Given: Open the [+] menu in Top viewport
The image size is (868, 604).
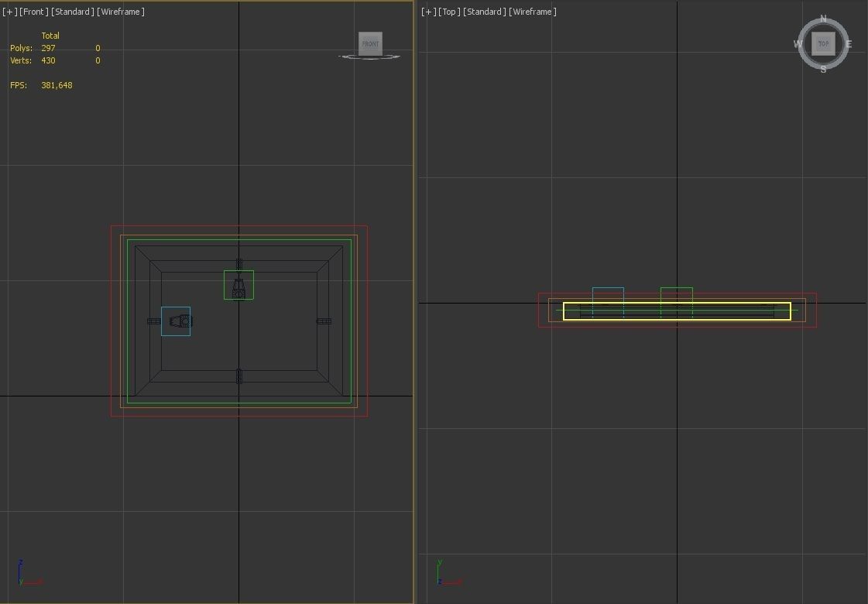Looking at the screenshot, I should pos(428,12).
